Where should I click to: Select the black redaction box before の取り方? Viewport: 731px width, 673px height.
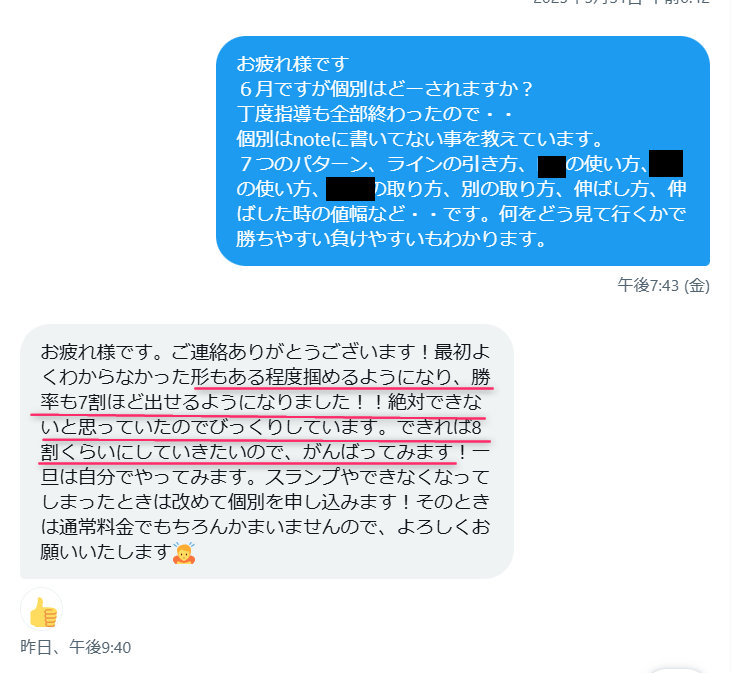[x=350, y=189]
